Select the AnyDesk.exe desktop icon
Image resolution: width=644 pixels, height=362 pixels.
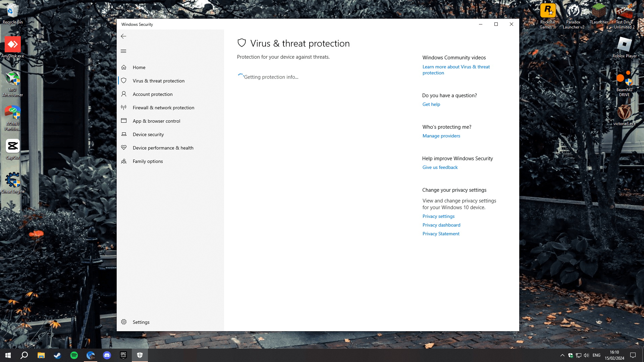click(x=13, y=47)
